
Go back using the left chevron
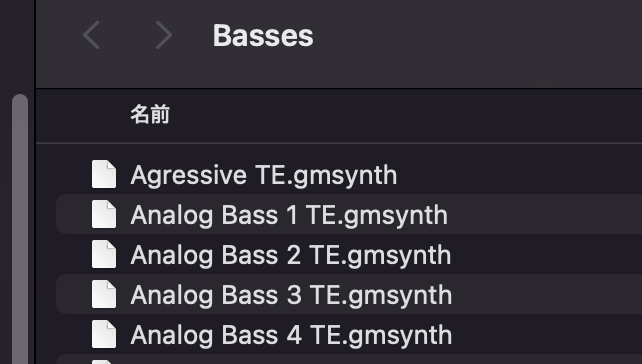[91, 36]
